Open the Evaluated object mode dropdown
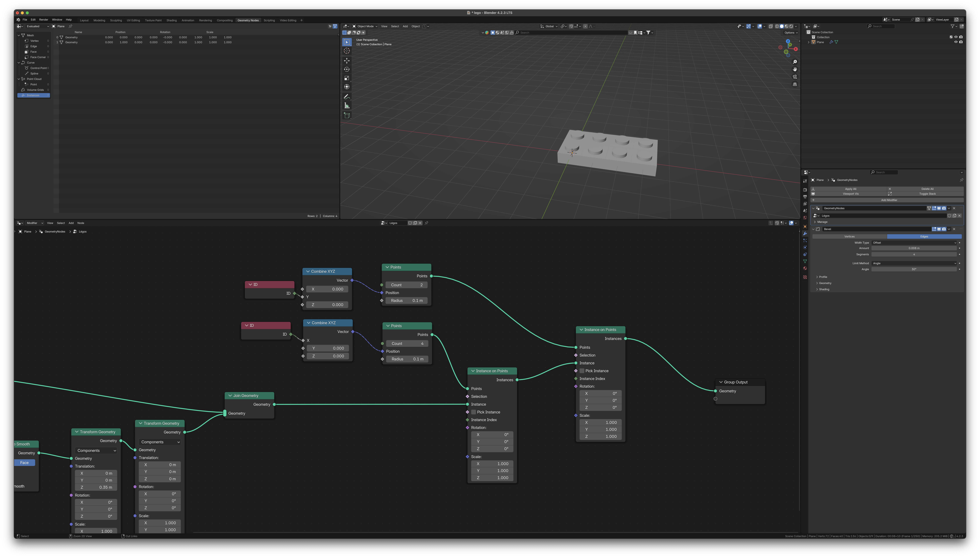Screen dimensions: 980x557 click(x=37, y=26)
